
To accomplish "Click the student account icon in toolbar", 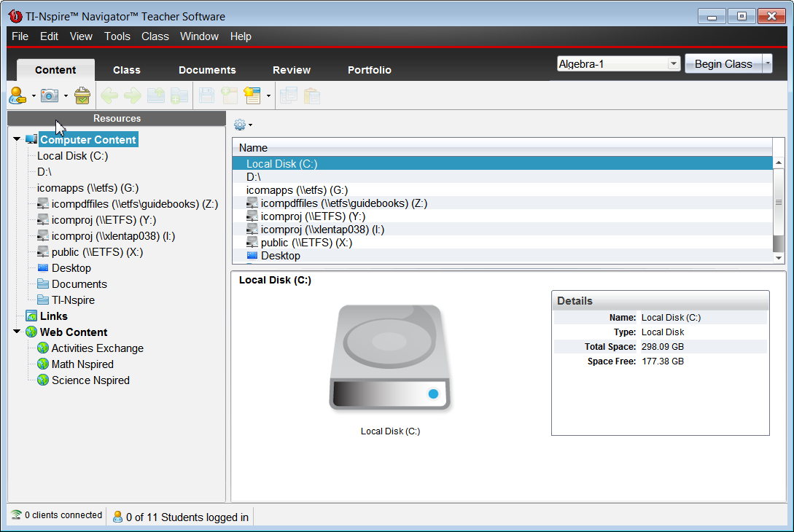I will (17, 95).
